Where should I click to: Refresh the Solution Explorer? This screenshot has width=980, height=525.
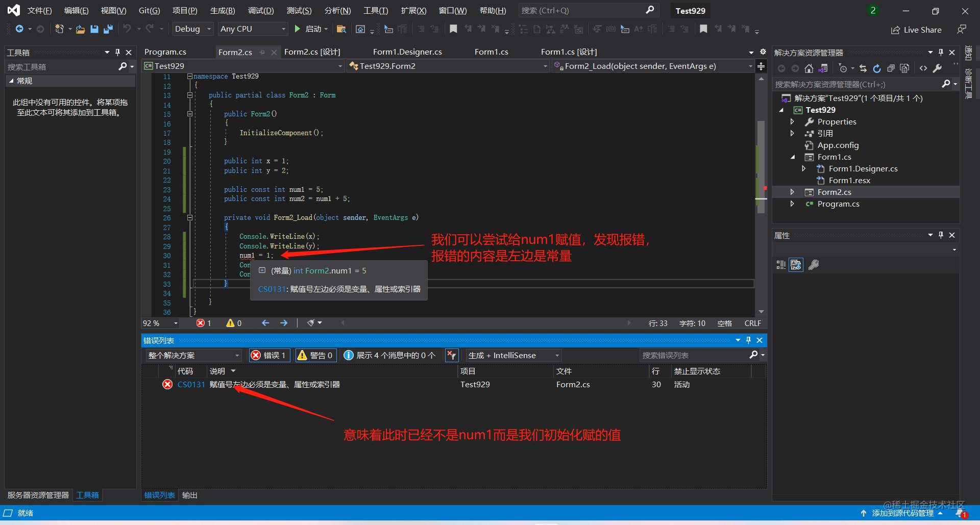click(x=877, y=68)
